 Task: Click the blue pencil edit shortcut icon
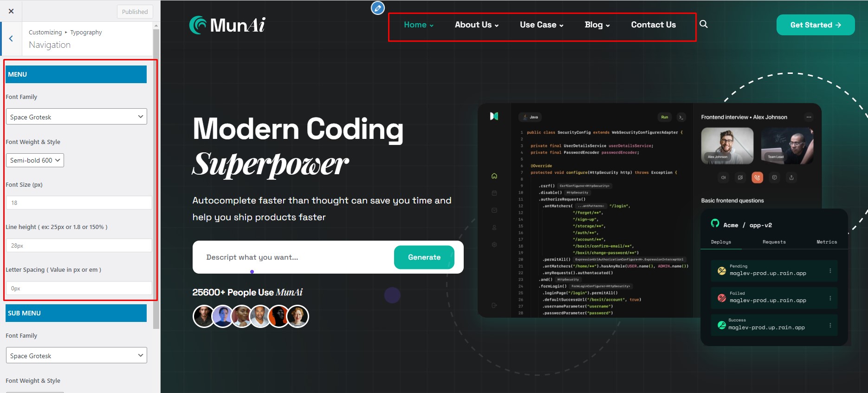click(378, 8)
